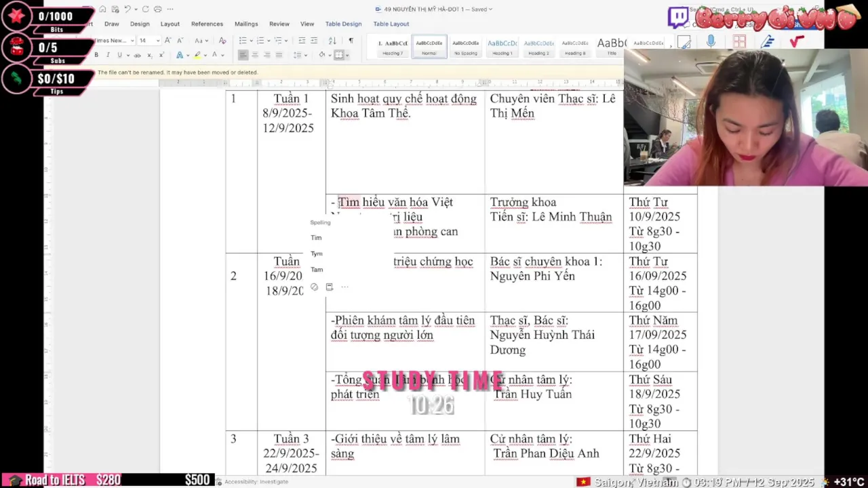Start Dictate with the microphone icon

(711, 42)
